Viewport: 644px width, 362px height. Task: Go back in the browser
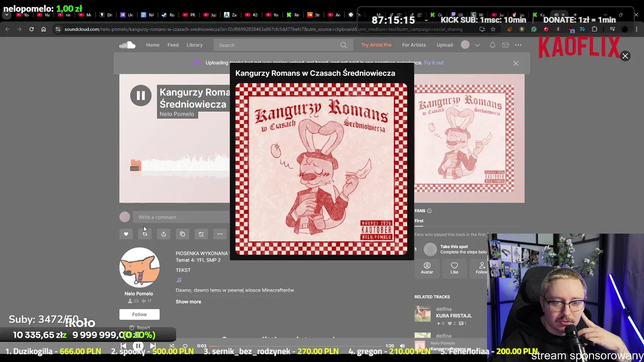click(8, 29)
